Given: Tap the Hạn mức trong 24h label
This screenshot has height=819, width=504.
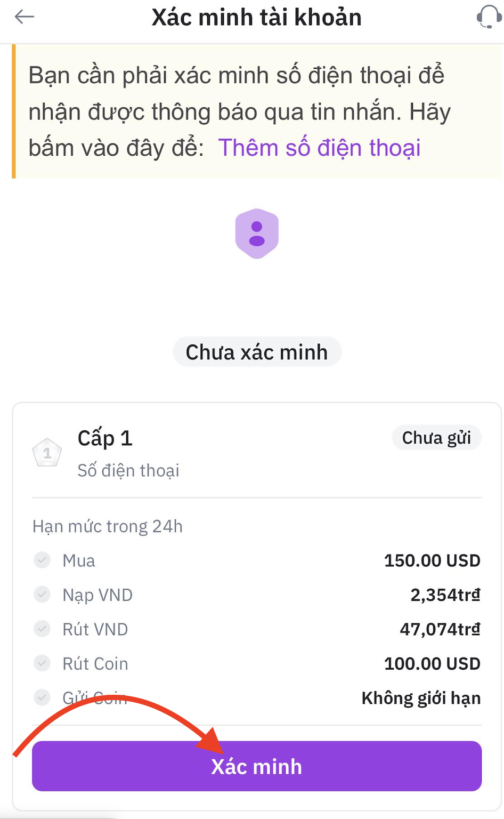Looking at the screenshot, I should (x=108, y=526).
